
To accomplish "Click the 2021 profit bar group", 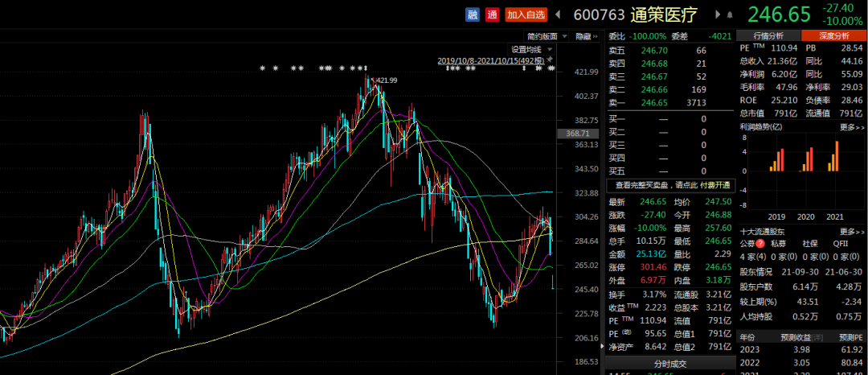I will 833,156.
